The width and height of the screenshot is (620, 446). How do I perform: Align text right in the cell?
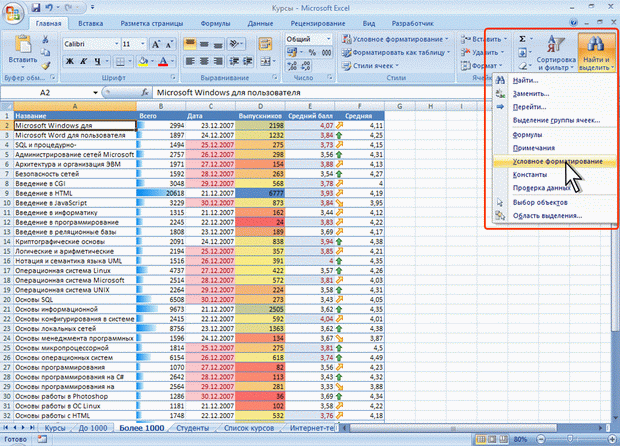(x=218, y=61)
